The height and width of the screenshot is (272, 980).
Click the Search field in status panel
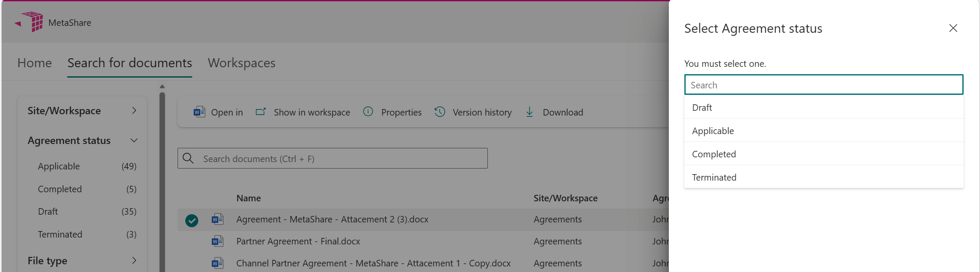(824, 85)
